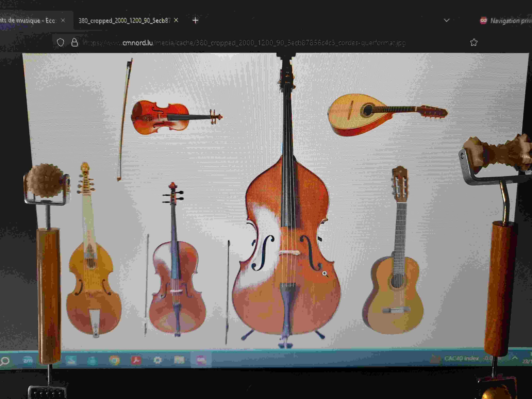
Task: Expand the list all tabs chevron
Action: click(446, 20)
